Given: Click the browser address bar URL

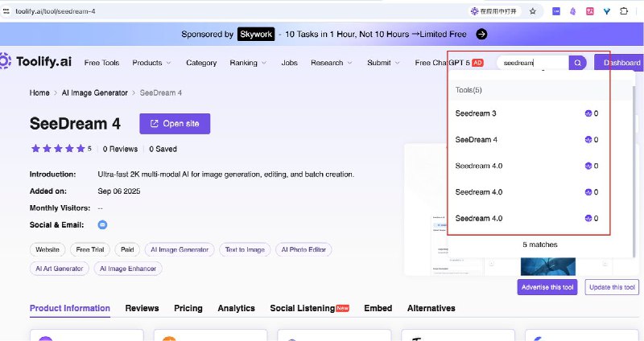Looking at the screenshot, I should click(x=56, y=11).
